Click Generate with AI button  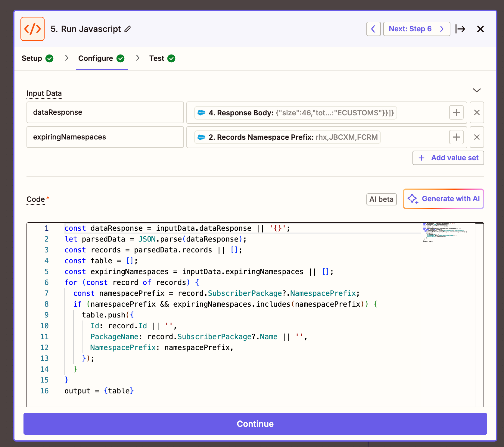(443, 199)
